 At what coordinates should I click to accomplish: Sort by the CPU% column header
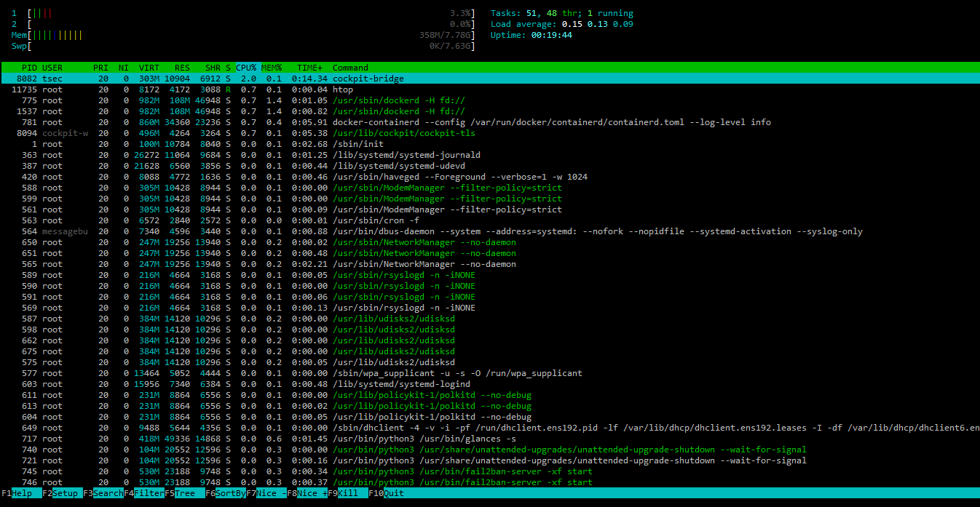246,68
